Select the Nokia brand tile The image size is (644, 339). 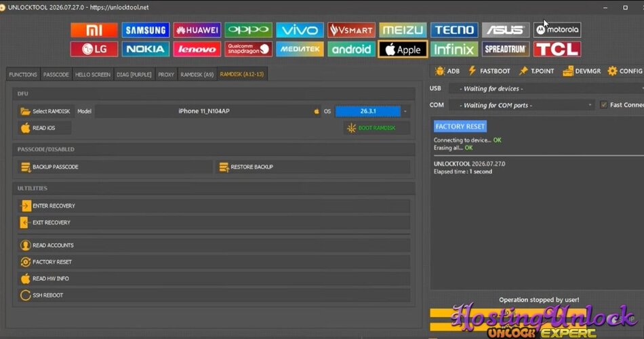pyautogui.click(x=145, y=49)
